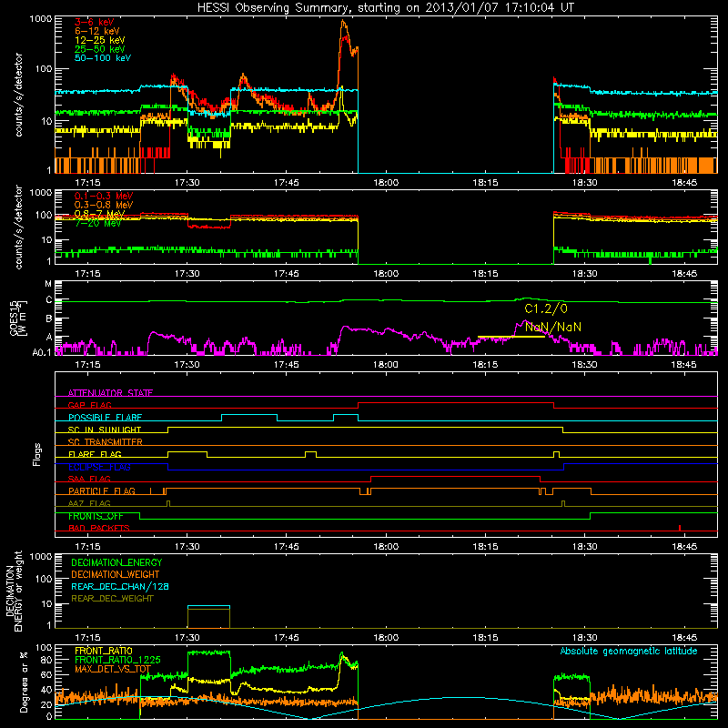Viewport: 728px width, 728px height.
Task: Select the SC_TRANSMITTER flag label
Action: click(x=105, y=442)
